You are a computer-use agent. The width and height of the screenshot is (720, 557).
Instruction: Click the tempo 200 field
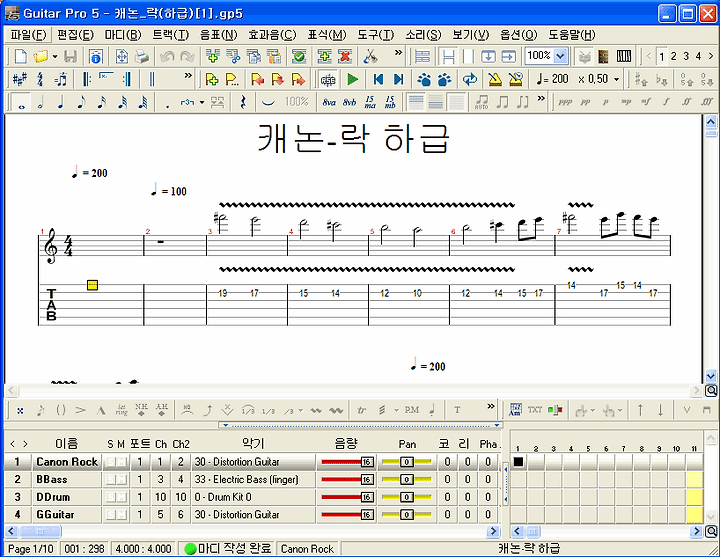click(x=553, y=79)
